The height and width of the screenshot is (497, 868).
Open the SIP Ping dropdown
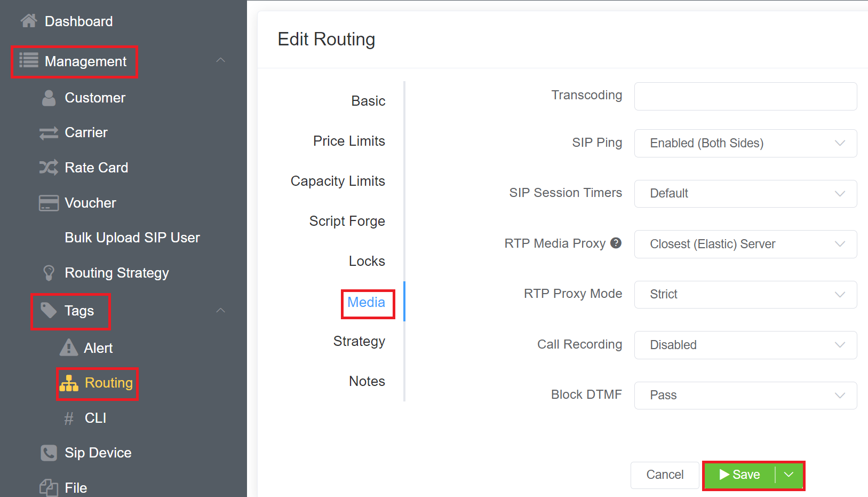click(x=745, y=143)
